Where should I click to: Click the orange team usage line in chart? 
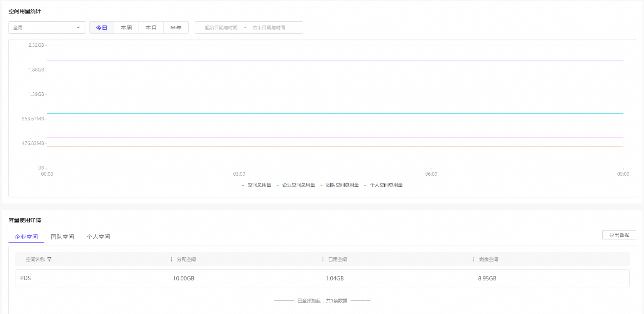(335, 147)
